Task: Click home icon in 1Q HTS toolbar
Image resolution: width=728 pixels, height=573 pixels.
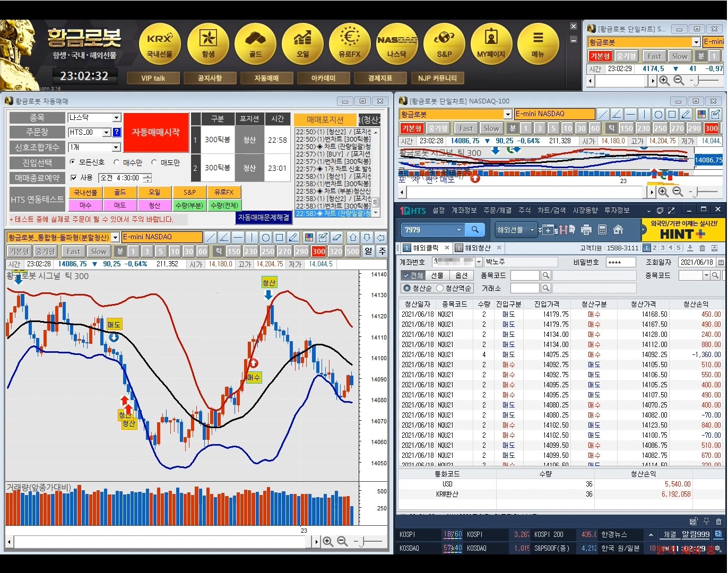Action: pos(618,230)
